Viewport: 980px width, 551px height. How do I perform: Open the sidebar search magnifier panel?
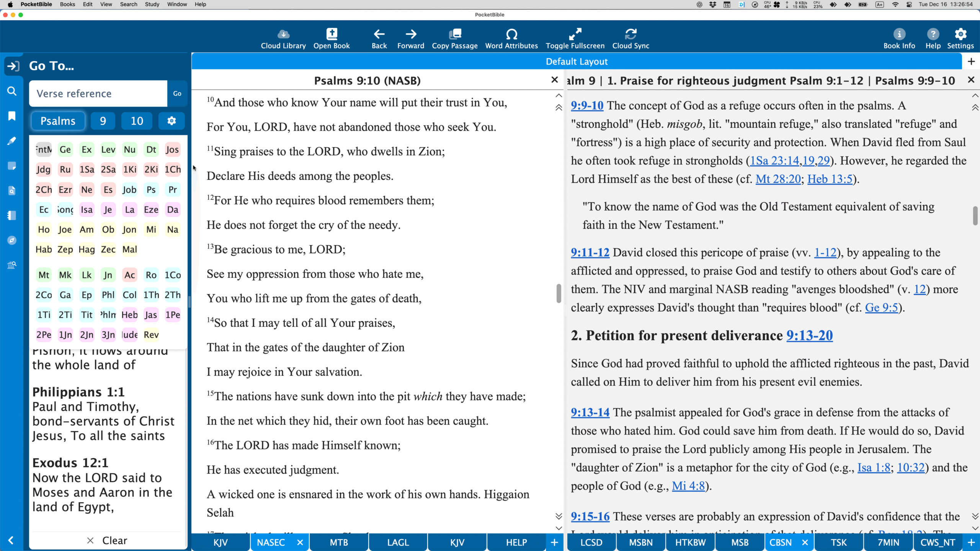(12, 91)
